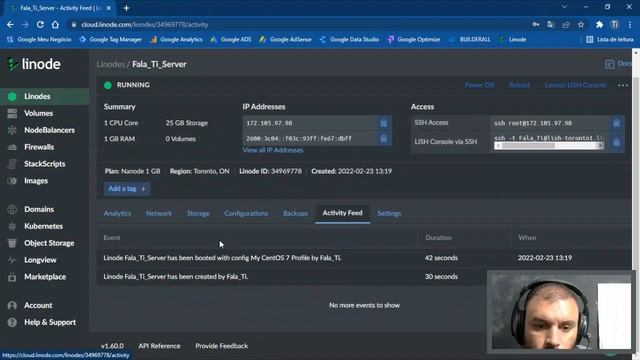Click the horizontal scrollbar in LISH command field

549,146
